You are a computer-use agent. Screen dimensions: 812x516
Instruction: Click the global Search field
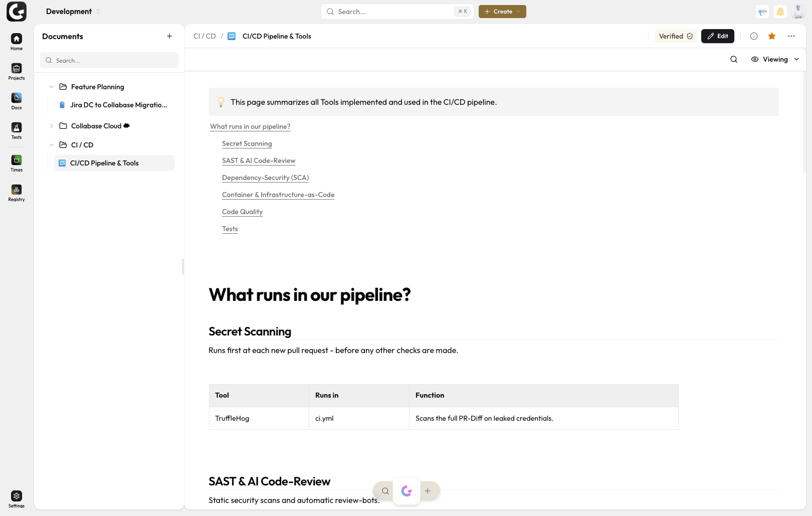[397, 12]
